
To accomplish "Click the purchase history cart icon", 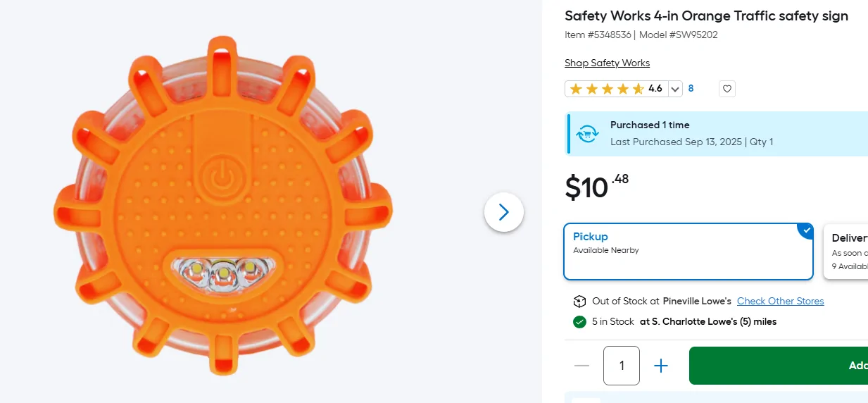I will click(588, 133).
